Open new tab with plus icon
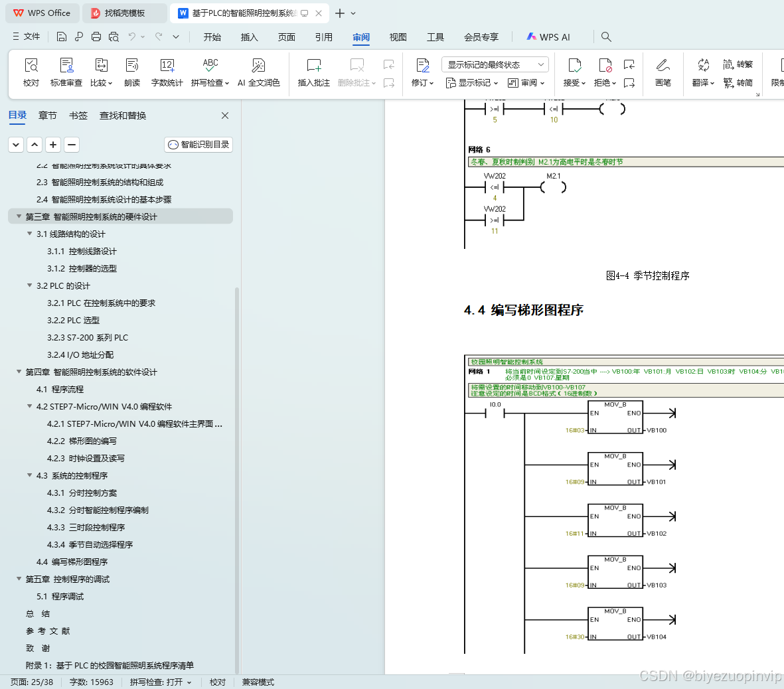Viewport: 784px width, 689px height. coord(339,13)
